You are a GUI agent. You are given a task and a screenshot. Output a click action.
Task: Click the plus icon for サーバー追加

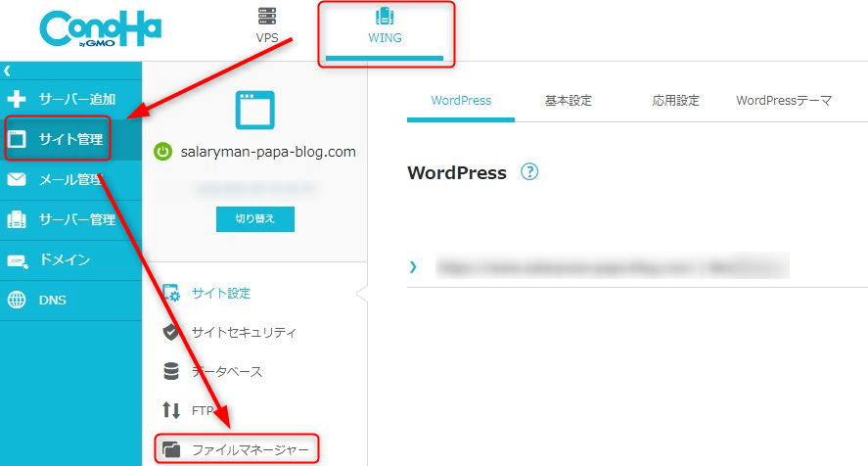17,99
